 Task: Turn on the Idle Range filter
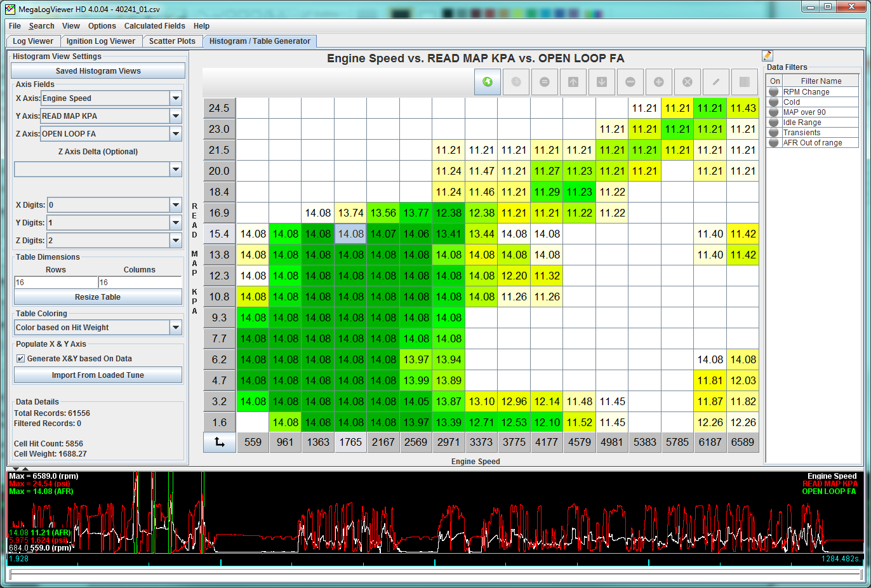point(774,123)
